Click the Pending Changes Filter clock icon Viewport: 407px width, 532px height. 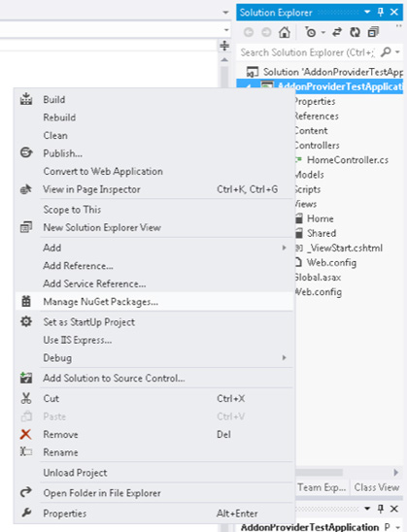311,33
